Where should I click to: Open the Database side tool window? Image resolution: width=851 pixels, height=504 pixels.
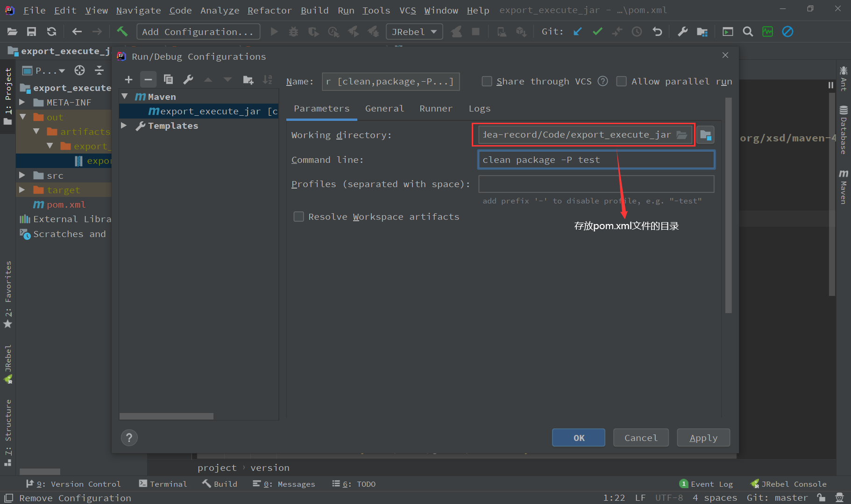844,130
